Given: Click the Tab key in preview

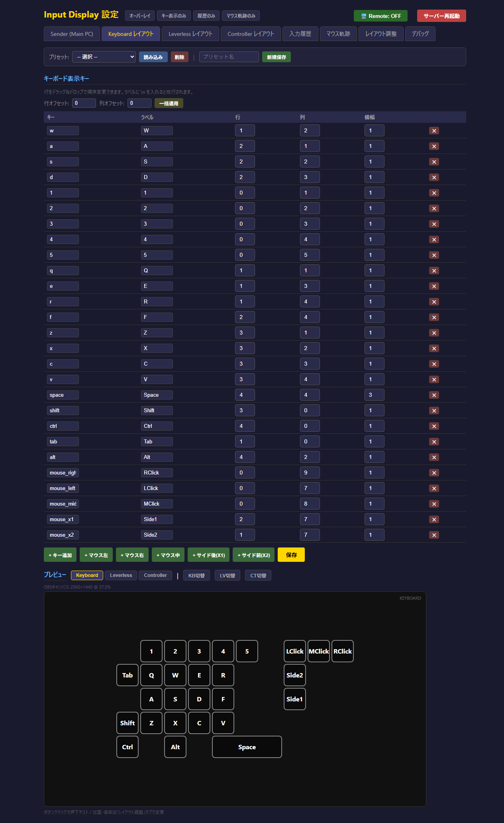Looking at the screenshot, I should tap(127, 675).
